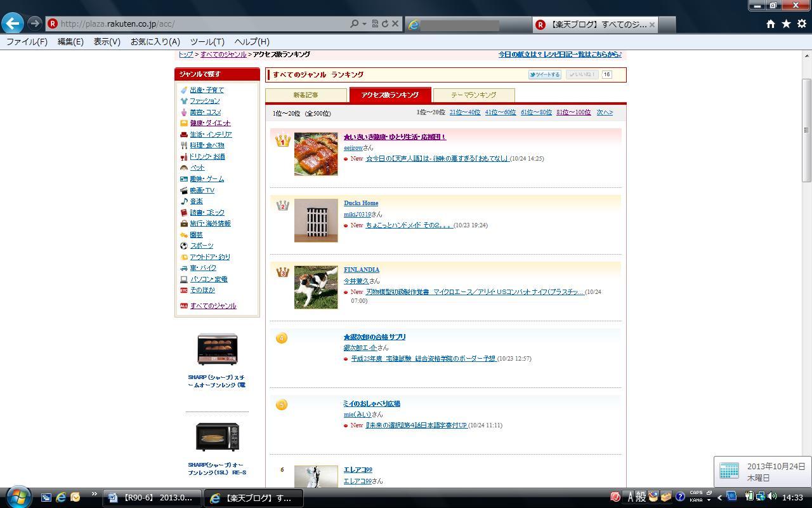Screen dimensions: 812x508
Task: Open the お気に入り(A) menu
Action: (155, 41)
